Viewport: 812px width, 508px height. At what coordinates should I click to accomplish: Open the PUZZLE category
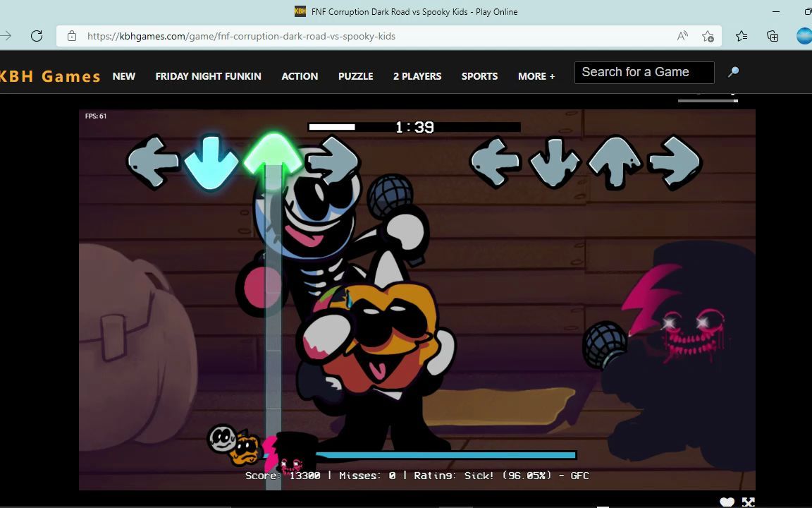pos(356,76)
